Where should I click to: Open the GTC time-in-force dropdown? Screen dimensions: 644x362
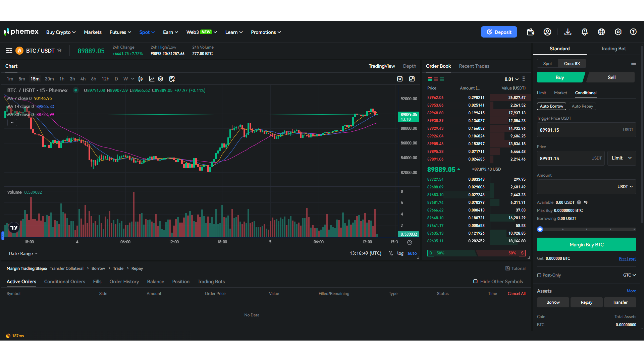630,276
